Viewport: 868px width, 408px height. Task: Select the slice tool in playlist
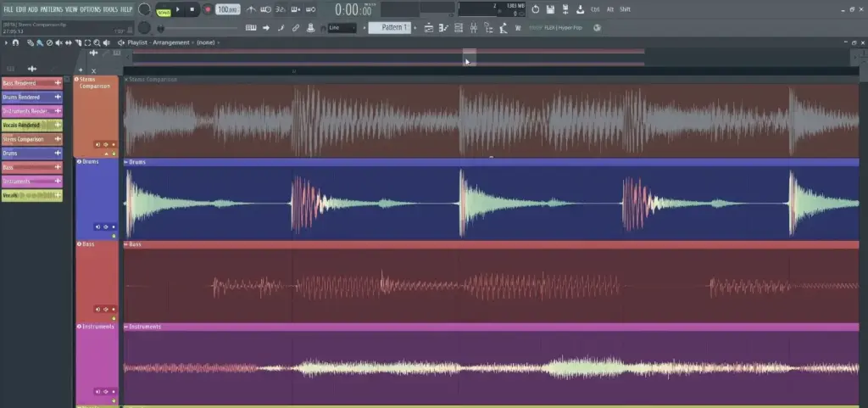(x=77, y=42)
